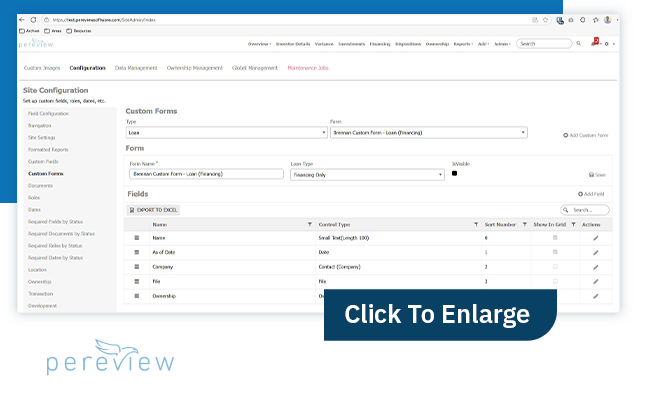647x395 pixels.
Task: Click the Export To Excel button
Action: (x=153, y=210)
